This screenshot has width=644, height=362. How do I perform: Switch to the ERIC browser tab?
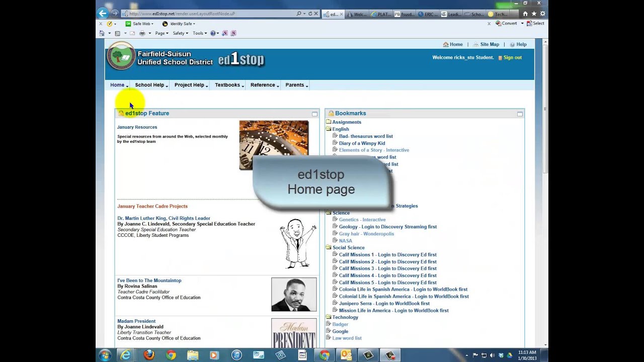(x=428, y=14)
